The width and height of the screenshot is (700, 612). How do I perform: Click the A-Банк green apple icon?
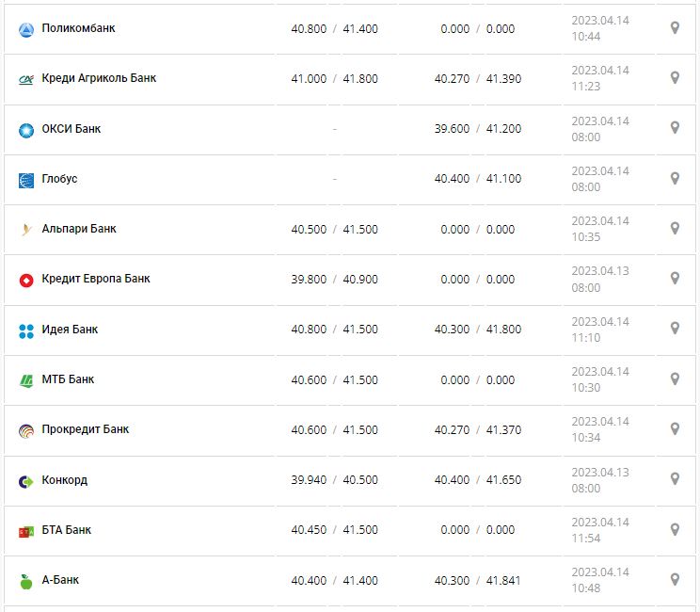tap(26, 582)
